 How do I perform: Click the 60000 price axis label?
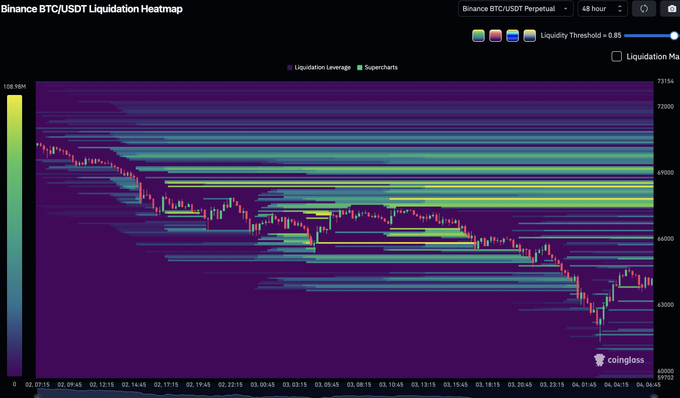click(665, 371)
